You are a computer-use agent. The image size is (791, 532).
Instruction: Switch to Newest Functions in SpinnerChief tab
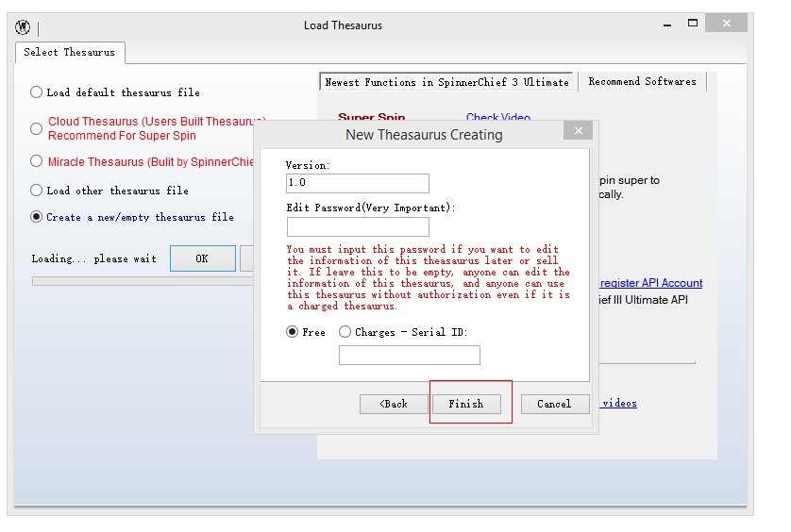pyautogui.click(x=446, y=82)
